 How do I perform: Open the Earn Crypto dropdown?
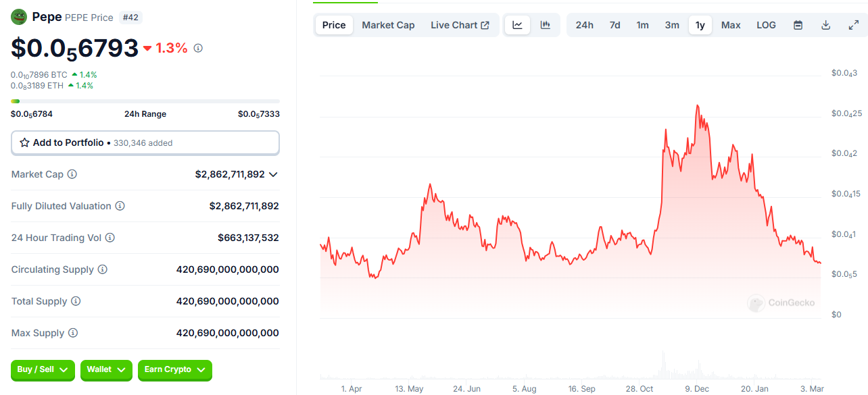point(175,369)
